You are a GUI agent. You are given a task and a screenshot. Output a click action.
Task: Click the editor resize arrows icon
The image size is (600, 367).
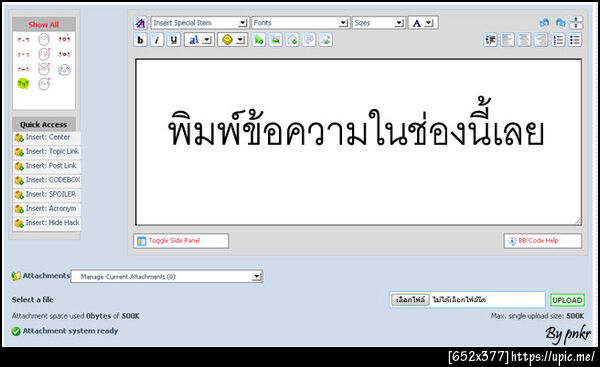pos(576,23)
